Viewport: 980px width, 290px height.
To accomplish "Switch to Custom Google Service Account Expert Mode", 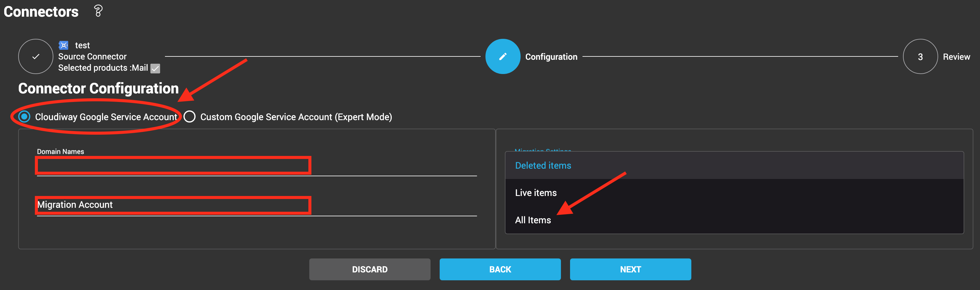I will pyautogui.click(x=189, y=117).
